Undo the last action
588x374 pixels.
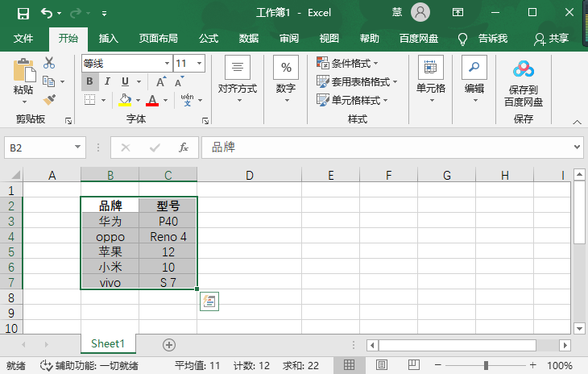coord(47,14)
